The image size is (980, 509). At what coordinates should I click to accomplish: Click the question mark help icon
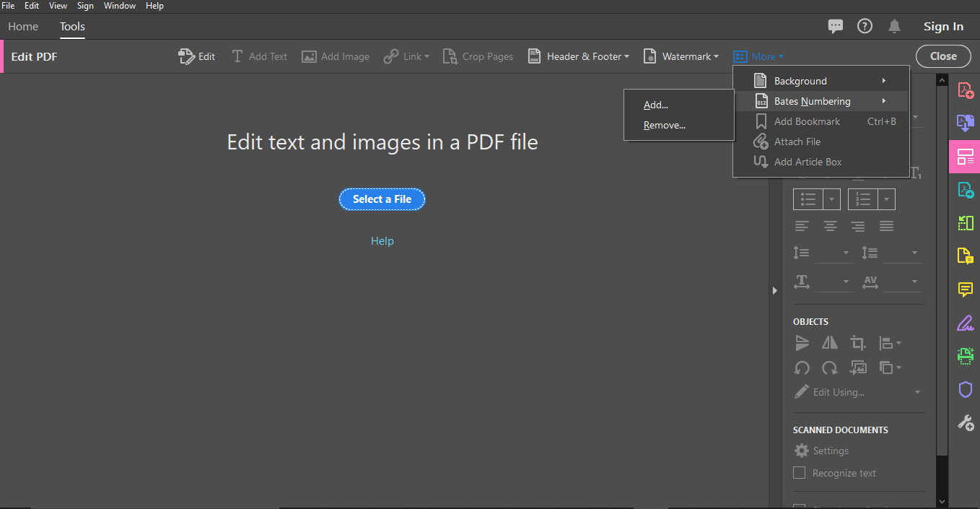click(865, 26)
